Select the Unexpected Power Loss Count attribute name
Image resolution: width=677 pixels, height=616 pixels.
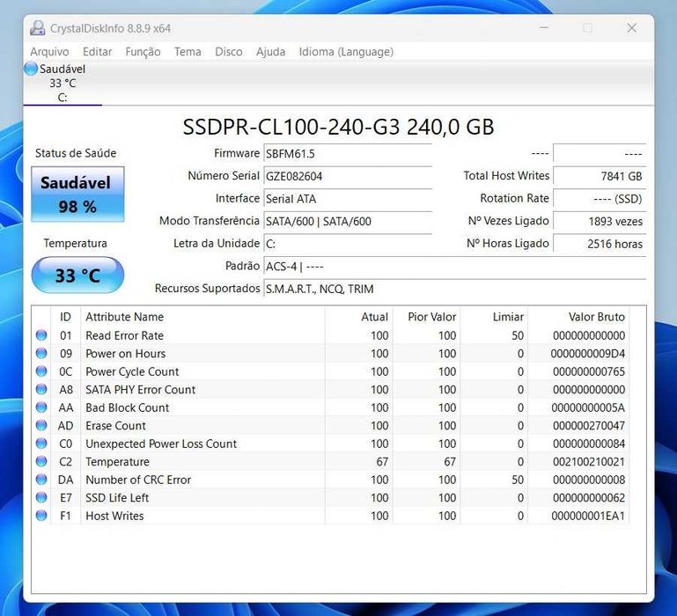(161, 444)
